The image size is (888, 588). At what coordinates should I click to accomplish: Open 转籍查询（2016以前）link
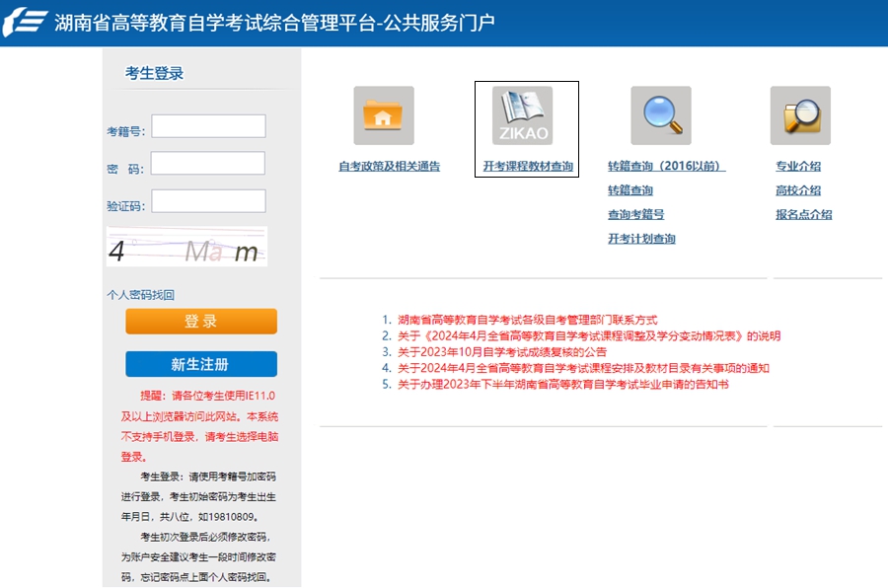(x=667, y=166)
